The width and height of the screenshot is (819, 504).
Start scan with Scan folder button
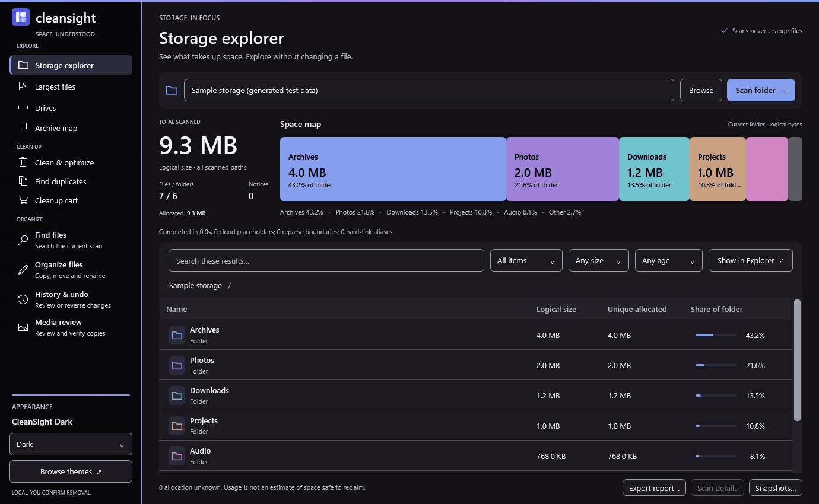pyautogui.click(x=761, y=90)
